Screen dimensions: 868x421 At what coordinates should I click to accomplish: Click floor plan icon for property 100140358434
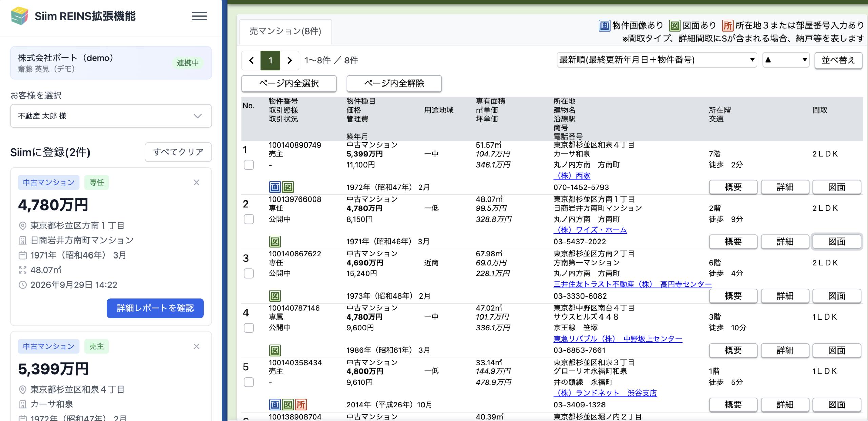point(288,404)
